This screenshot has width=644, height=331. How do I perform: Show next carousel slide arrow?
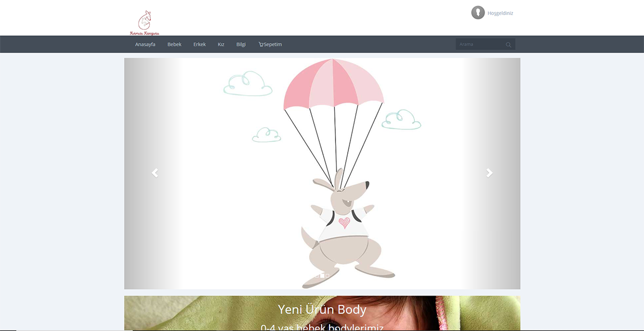pos(489,173)
